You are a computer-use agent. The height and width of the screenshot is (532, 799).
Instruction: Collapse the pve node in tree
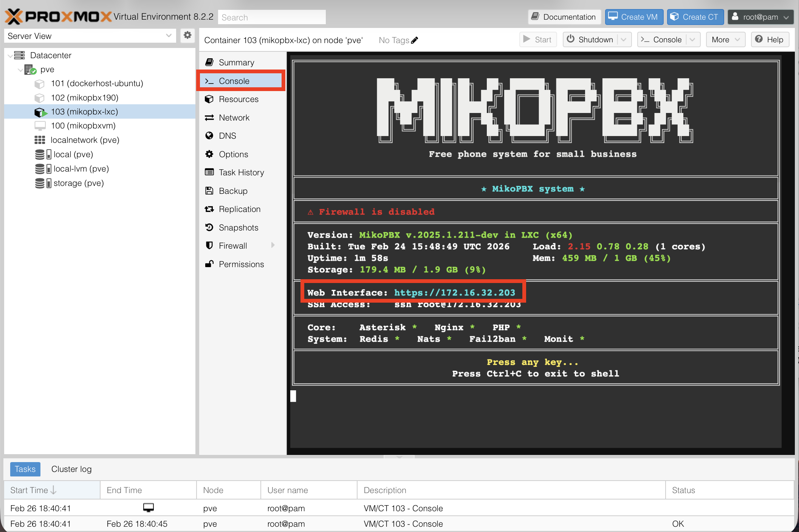coord(20,70)
